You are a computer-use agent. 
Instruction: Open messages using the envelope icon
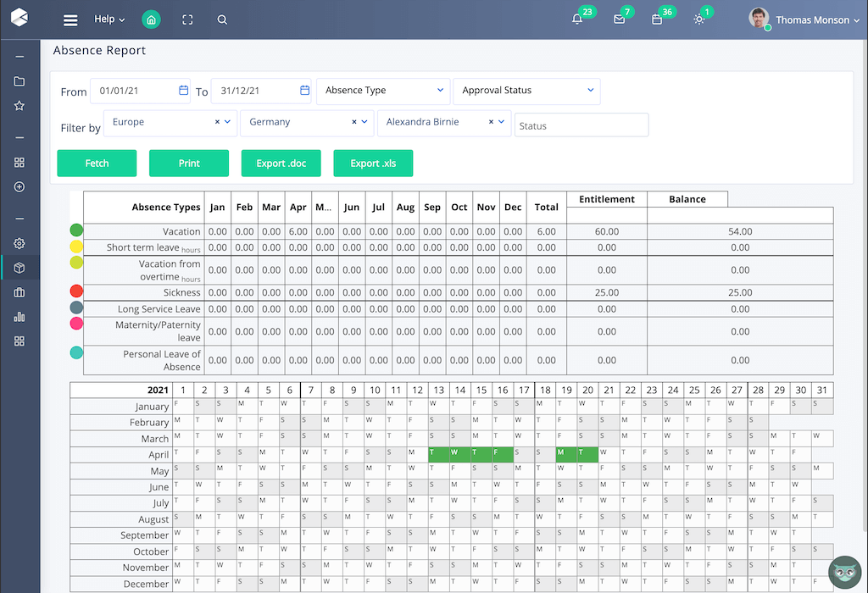(x=620, y=19)
